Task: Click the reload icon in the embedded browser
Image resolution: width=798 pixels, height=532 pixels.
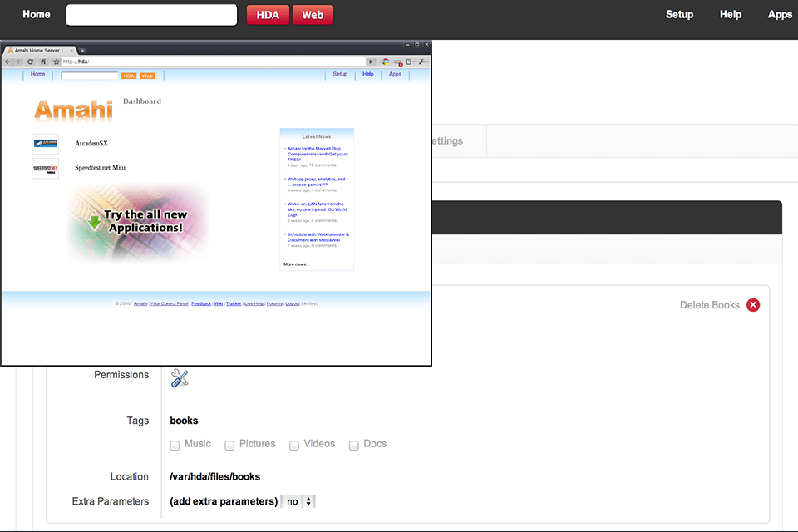Action: click(x=31, y=62)
